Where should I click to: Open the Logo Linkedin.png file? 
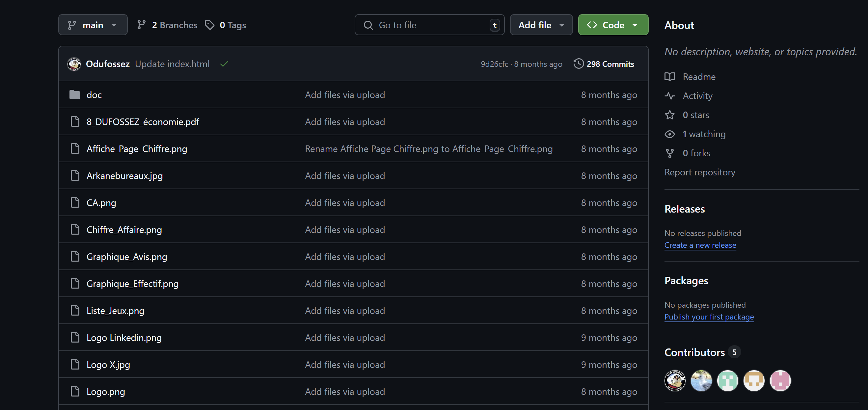pyautogui.click(x=124, y=338)
